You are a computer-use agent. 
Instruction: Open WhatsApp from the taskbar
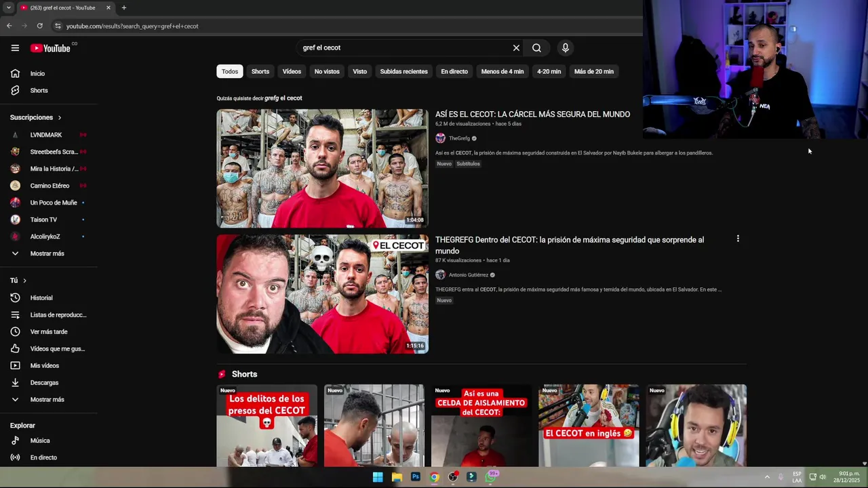click(x=490, y=477)
